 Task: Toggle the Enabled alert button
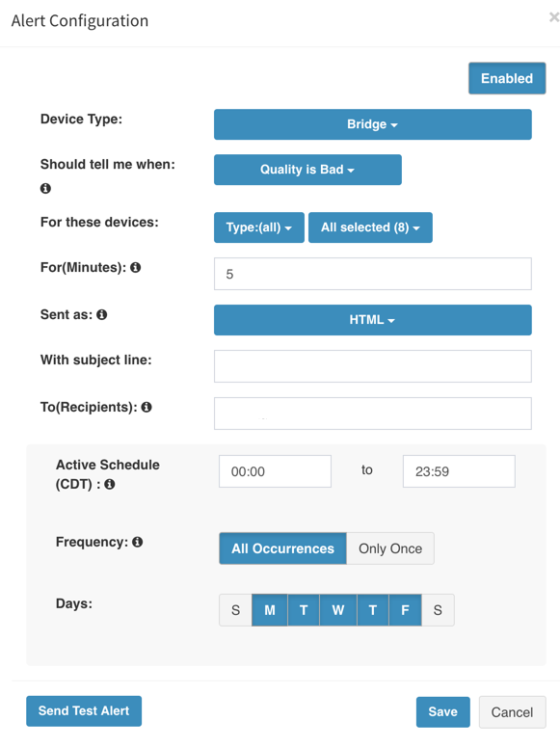pyautogui.click(x=507, y=78)
